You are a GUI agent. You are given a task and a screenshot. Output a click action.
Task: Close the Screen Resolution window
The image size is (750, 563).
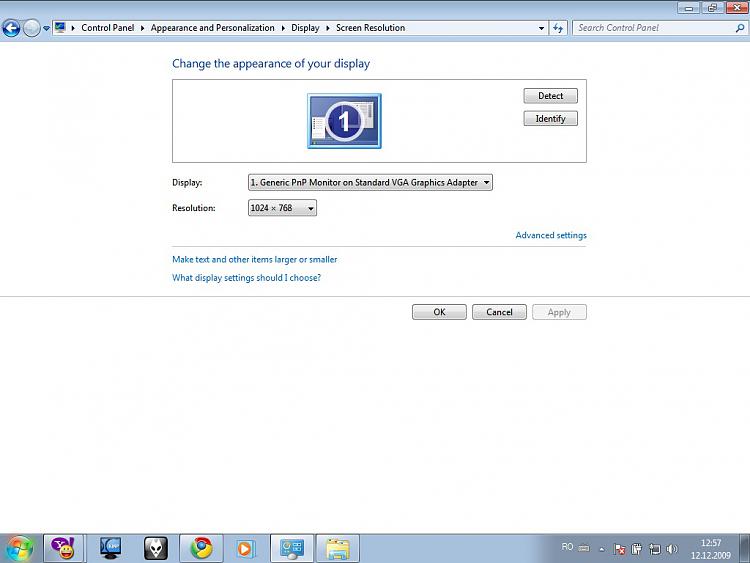[x=737, y=7]
